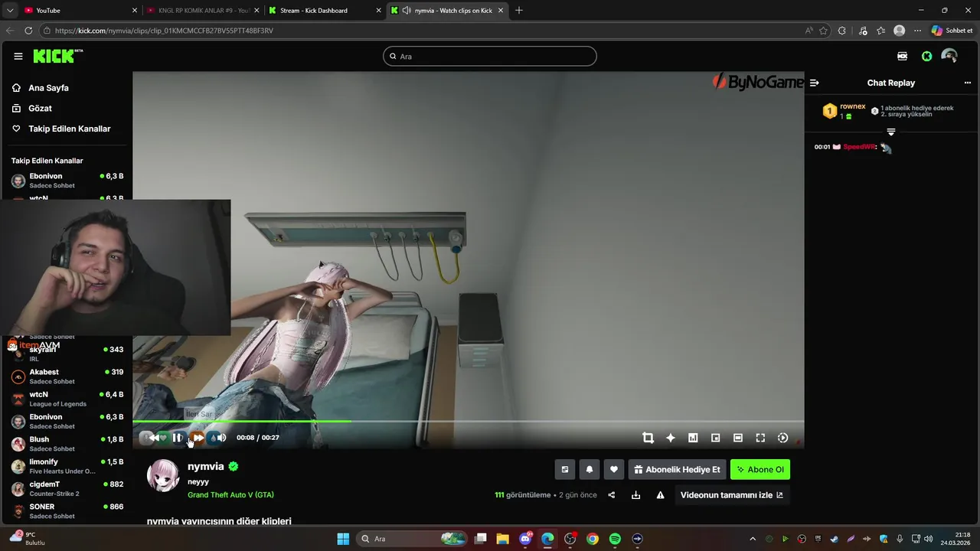The width and height of the screenshot is (980, 551).
Task: Rewind the clip with back-skip button
Action: click(154, 438)
